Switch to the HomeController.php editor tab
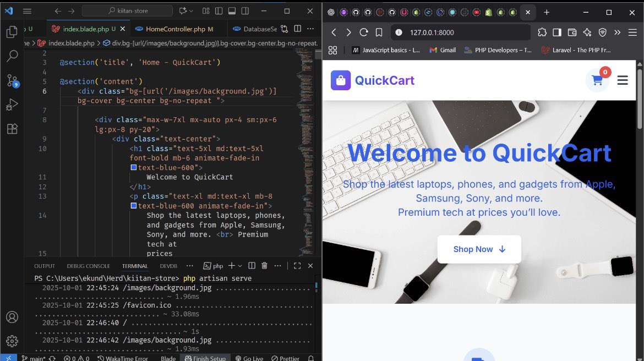This screenshot has height=361, width=644. click(174, 29)
